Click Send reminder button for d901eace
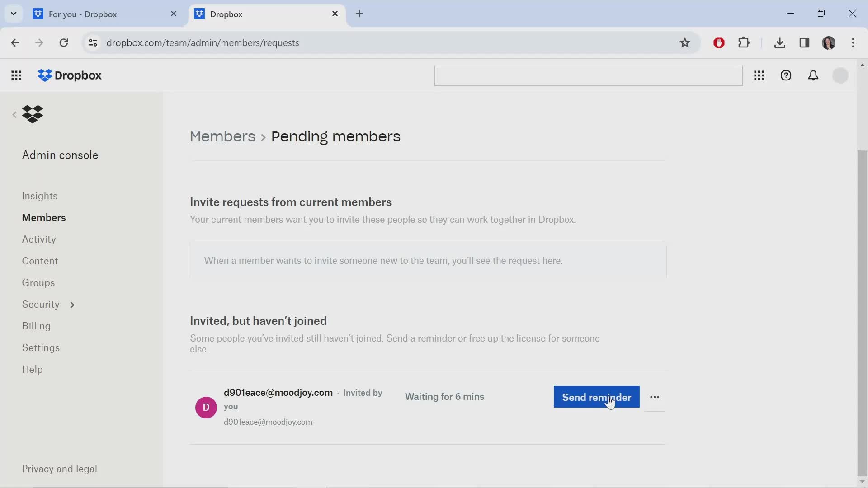This screenshot has width=868, height=488. pos(597,397)
